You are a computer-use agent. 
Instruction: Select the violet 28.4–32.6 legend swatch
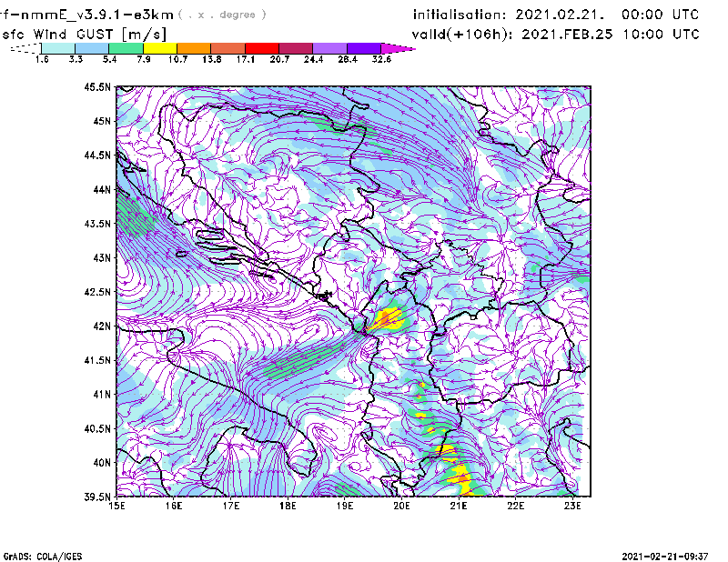[364, 48]
